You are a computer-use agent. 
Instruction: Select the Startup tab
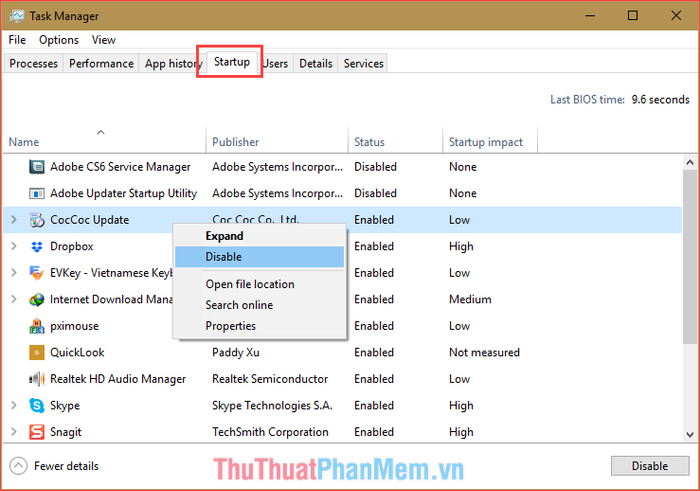coord(232,62)
